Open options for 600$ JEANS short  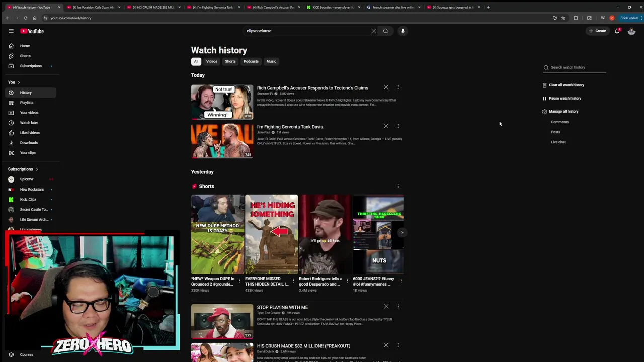click(x=401, y=281)
